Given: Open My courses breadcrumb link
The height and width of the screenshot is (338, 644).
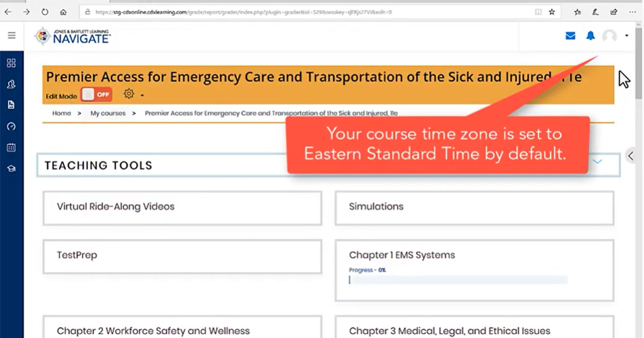Looking at the screenshot, I should click(x=108, y=113).
